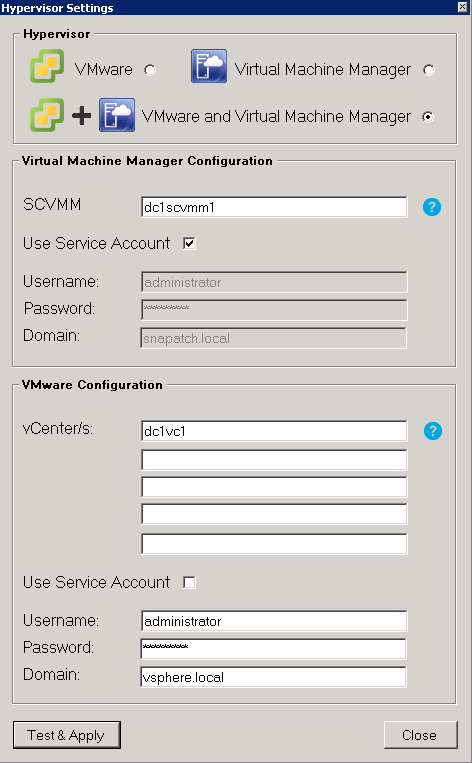Enable Use Service Account for VMware
The width and height of the screenshot is (472, 763).
(189, 582)
